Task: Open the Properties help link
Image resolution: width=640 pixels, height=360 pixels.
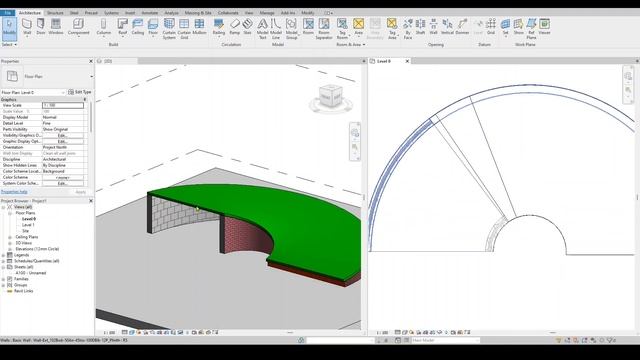Action: (x=14, y=192)
